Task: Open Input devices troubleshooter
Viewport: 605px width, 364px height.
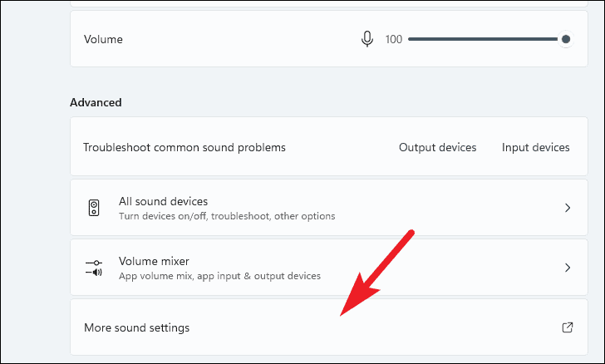Action: pos(535,147)
